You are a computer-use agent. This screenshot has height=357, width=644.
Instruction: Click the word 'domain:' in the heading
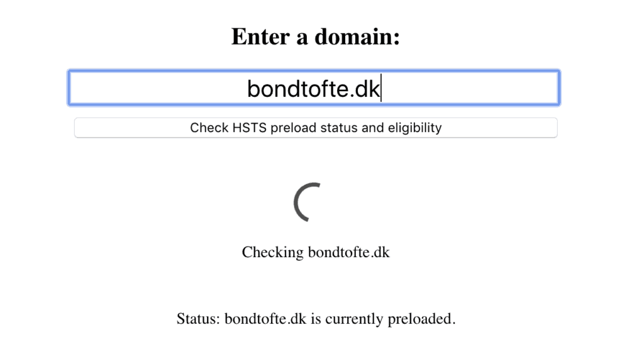point(357,36)
